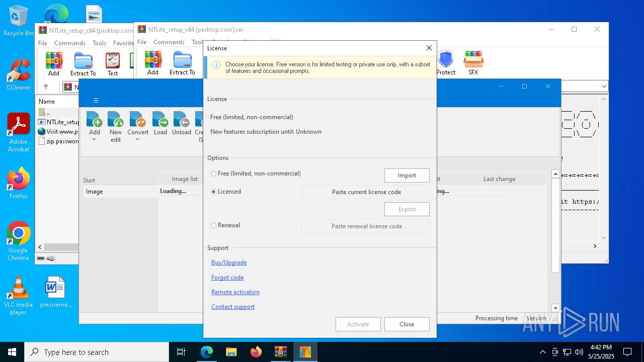Click the Add image icon in NTLite toolbar
Viewport: 644px width, 362px height.
click(x=95, y=120)
